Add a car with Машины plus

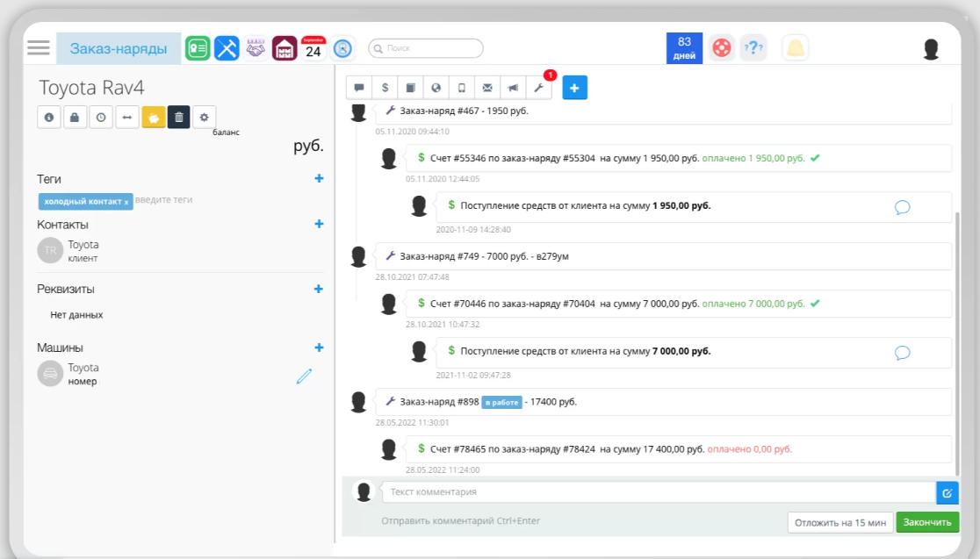click(x=319, y=348)
